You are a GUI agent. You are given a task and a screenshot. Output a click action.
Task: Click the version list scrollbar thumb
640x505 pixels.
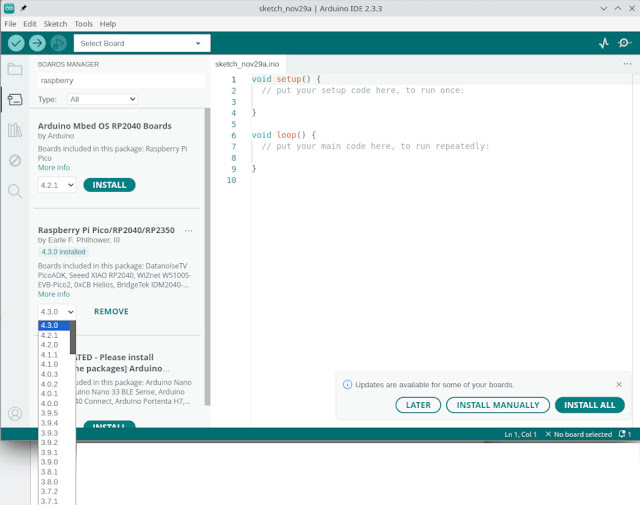[73, 337]
